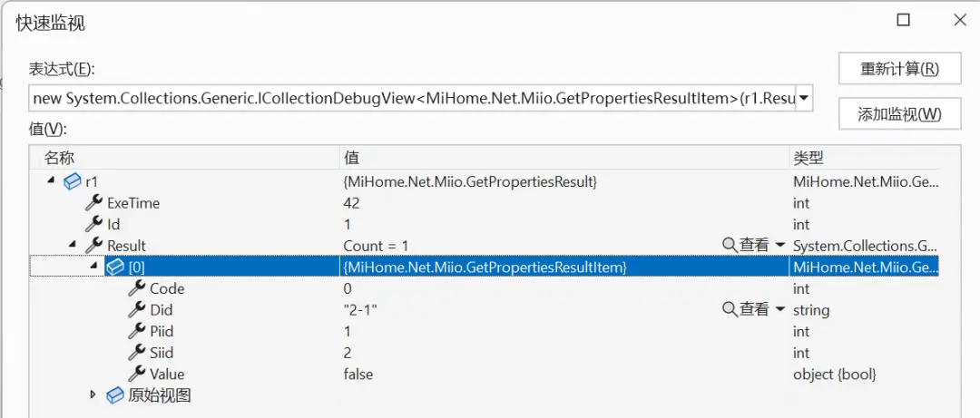Click inside the expression input field
980x418 pixels.
[408, 98]
